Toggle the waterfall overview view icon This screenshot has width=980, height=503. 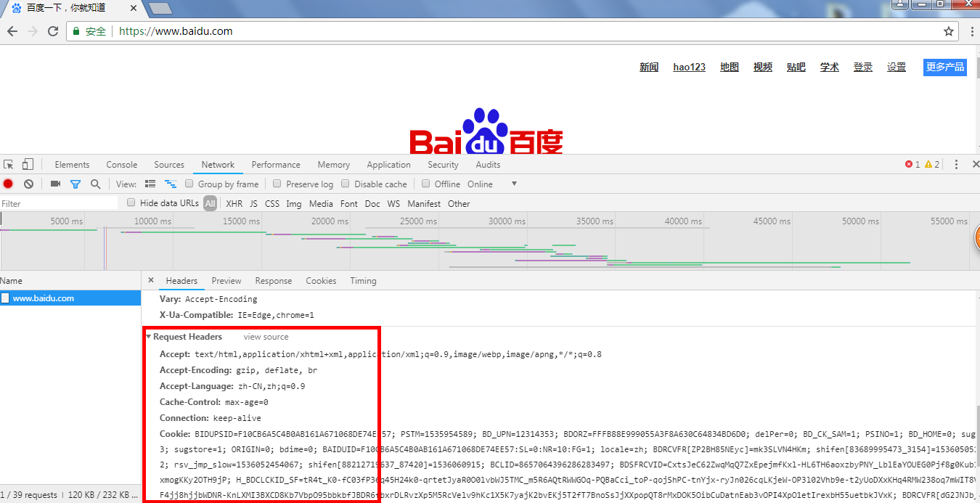tap(171, 184)
